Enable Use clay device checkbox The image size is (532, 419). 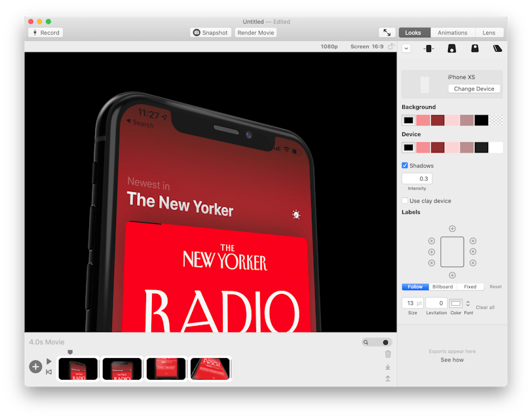pyautogui.click(x=405, y=201)
